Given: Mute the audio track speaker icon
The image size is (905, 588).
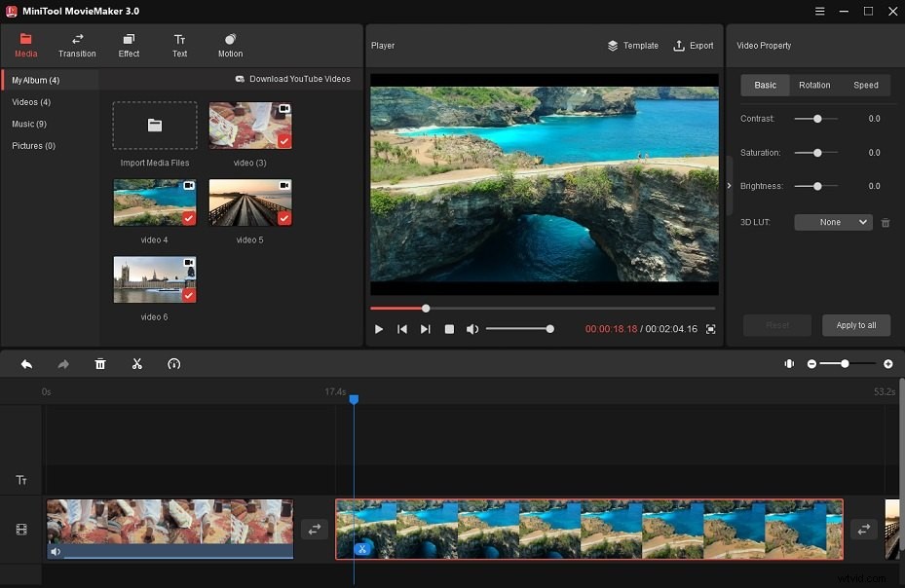Looking at the screenshot, I should pyautogui.click(x=56, y=552).
